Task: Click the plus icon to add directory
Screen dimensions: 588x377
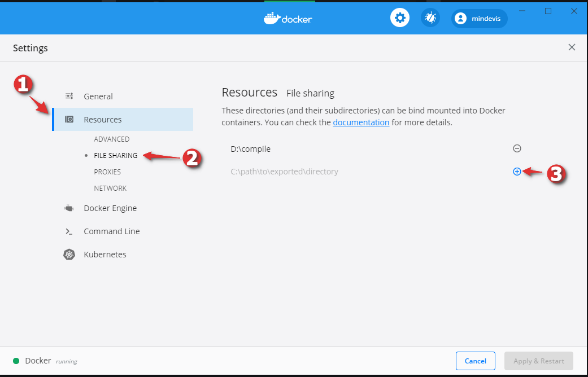Action: click(517, 172)
